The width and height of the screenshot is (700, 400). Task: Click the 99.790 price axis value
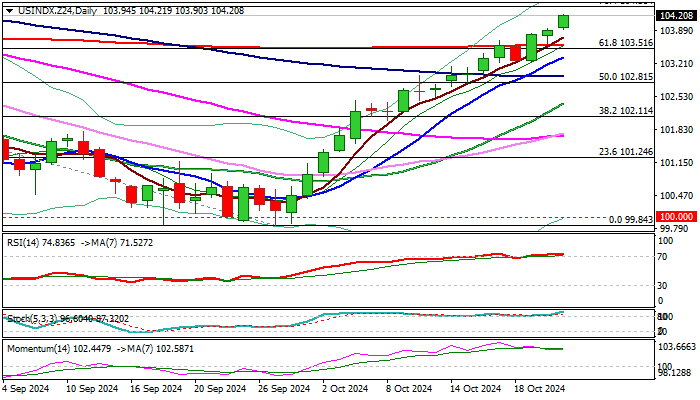click(674, 228)
